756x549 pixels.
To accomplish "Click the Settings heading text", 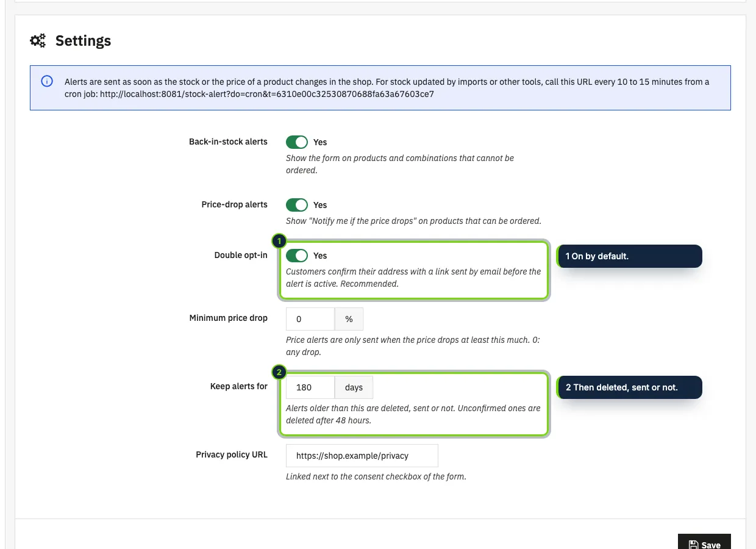I will (x=84, y=41).
